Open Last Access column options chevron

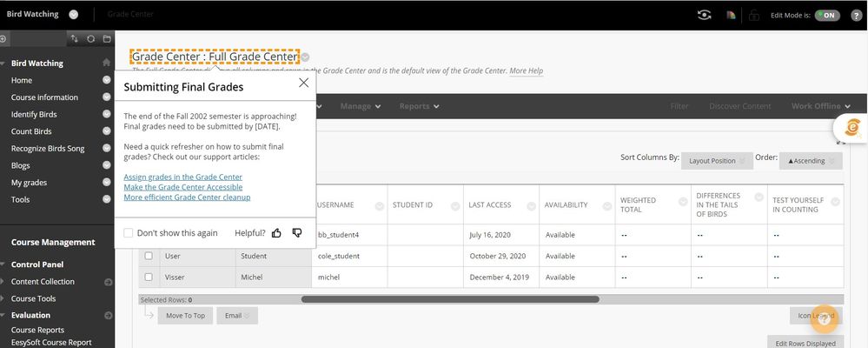pos(532,206)
